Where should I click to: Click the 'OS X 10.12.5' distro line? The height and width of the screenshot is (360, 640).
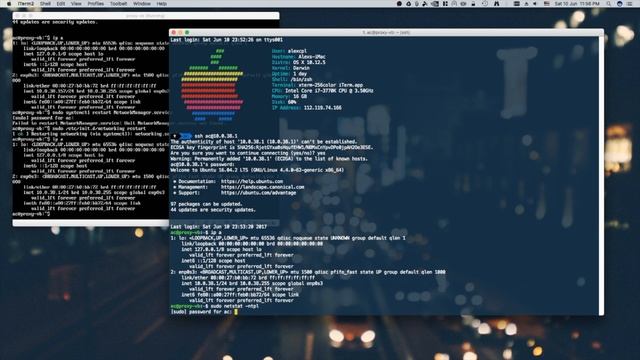point(299,62)
